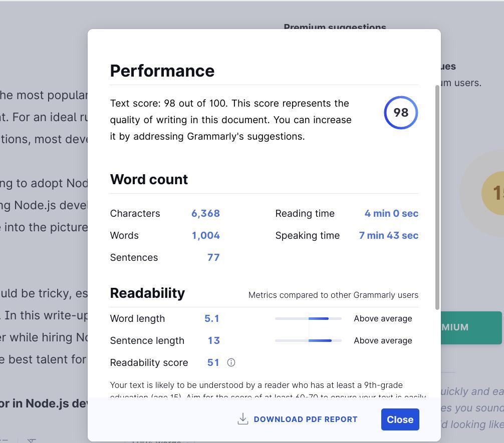
Task: Click Download PDF Report link
Action: (306, 419)
